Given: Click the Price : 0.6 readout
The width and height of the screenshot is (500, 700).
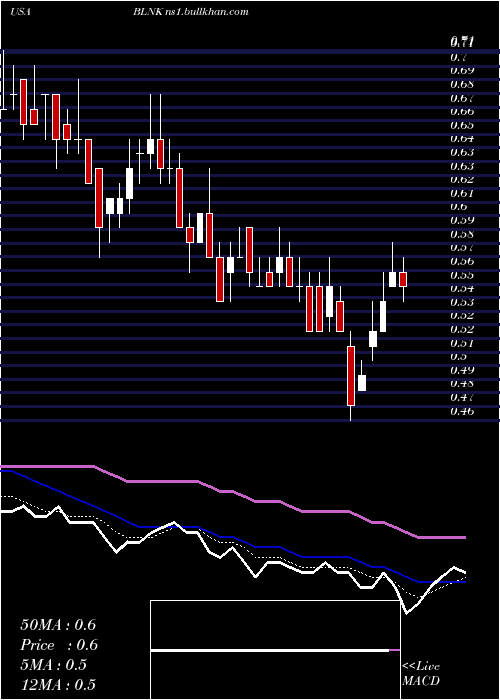Looking at the screenshot, I should tap(59, 645).
